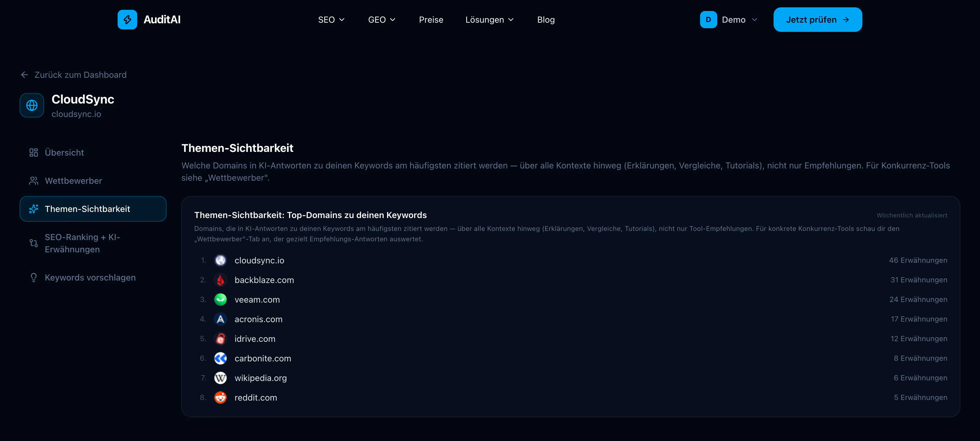Click the AuditAI lightning bolt logo icon
The width and height of the screenshot is (980, 441).
[x=127, y=19]
